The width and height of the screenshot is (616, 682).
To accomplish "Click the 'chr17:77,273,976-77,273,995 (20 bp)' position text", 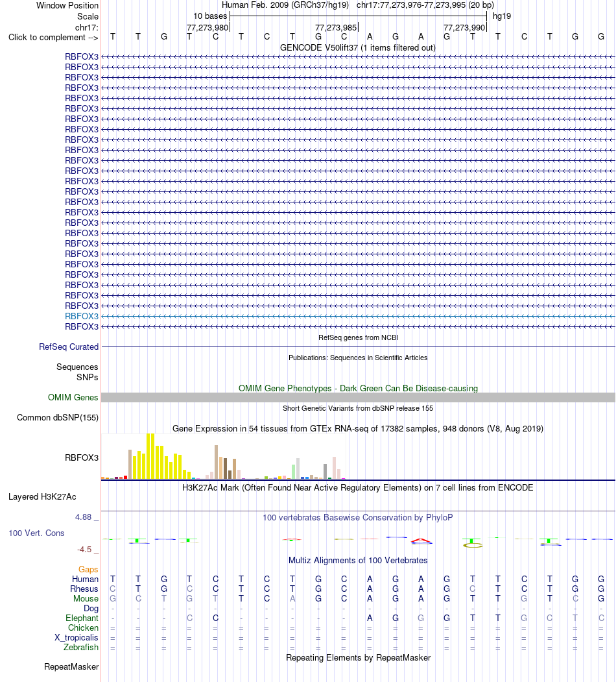I will [425, 5].
